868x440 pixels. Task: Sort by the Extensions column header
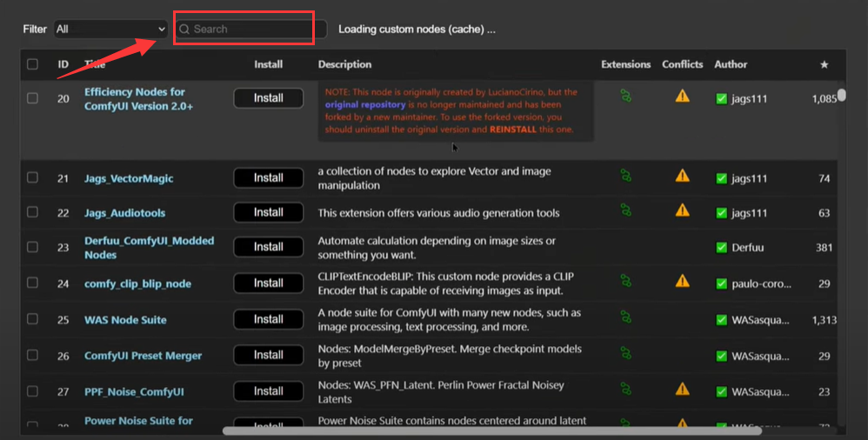pos(625,64)
